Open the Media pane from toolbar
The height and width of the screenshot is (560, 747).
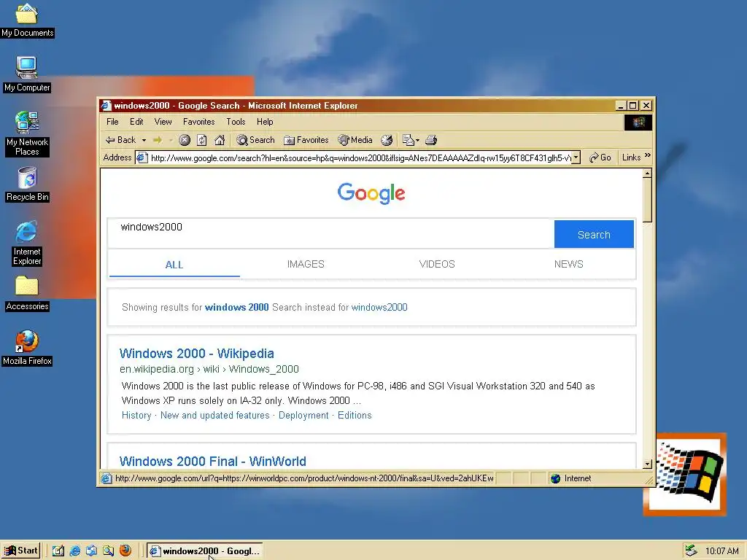click(x=355, y=140)
